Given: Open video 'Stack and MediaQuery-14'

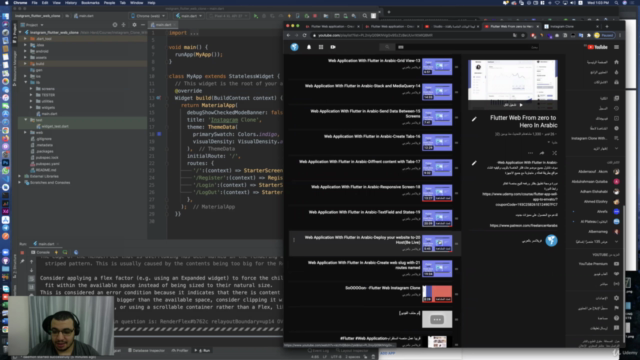Looking at the screenshot, I should pos(362,86).
